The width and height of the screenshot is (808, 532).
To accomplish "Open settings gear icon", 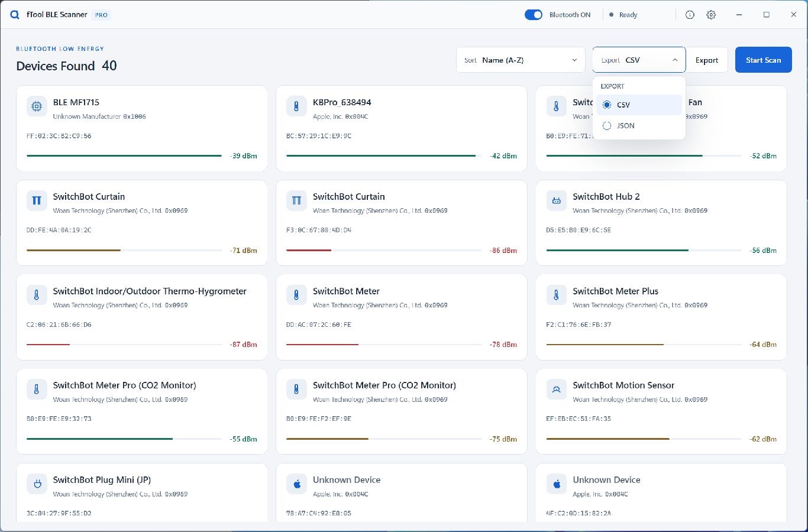I will click(711, 15).
